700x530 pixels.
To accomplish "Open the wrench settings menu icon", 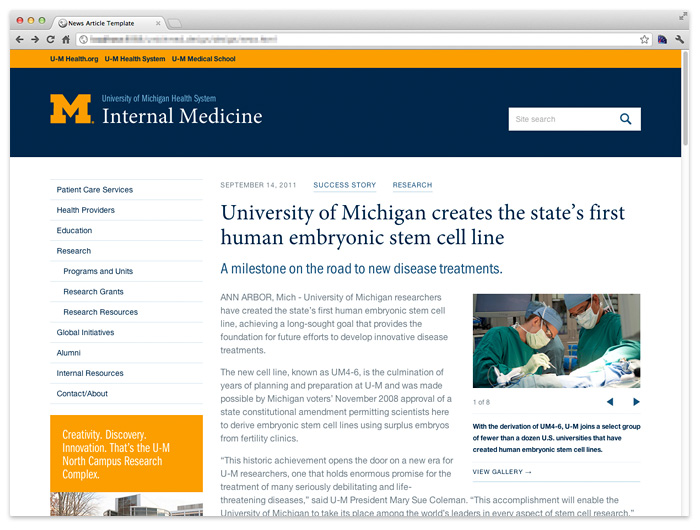I will (679, 40).
